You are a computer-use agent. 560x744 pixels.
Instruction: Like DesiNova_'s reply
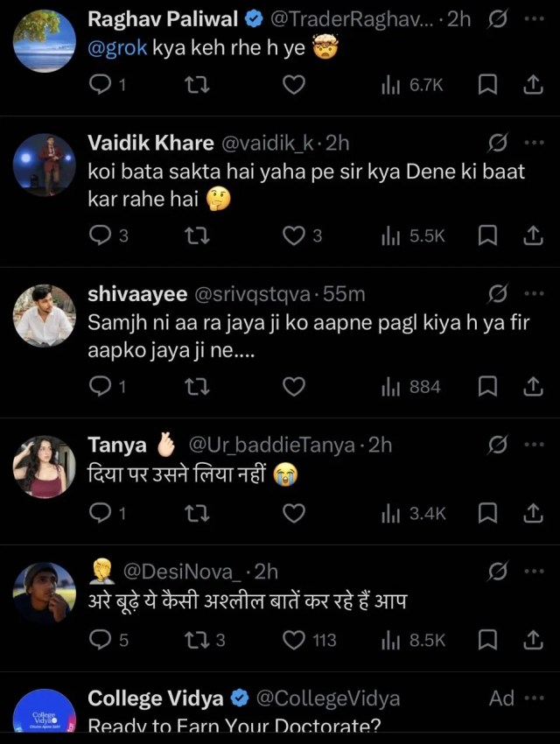(x=294, y=639)
